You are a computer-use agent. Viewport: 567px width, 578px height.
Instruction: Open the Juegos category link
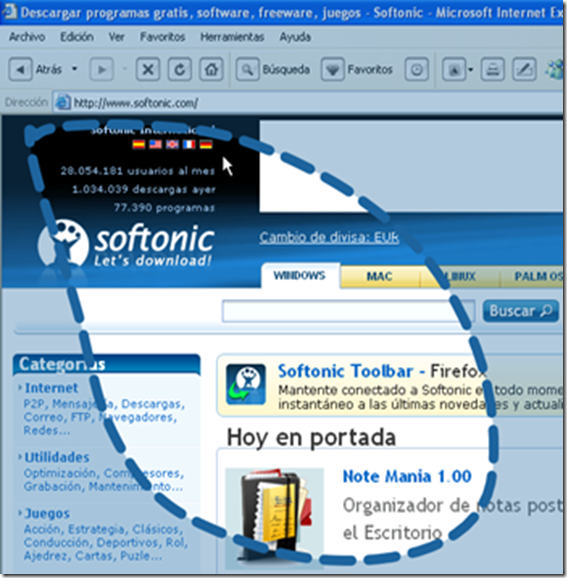pyautogui.click(x=47, y=513)
